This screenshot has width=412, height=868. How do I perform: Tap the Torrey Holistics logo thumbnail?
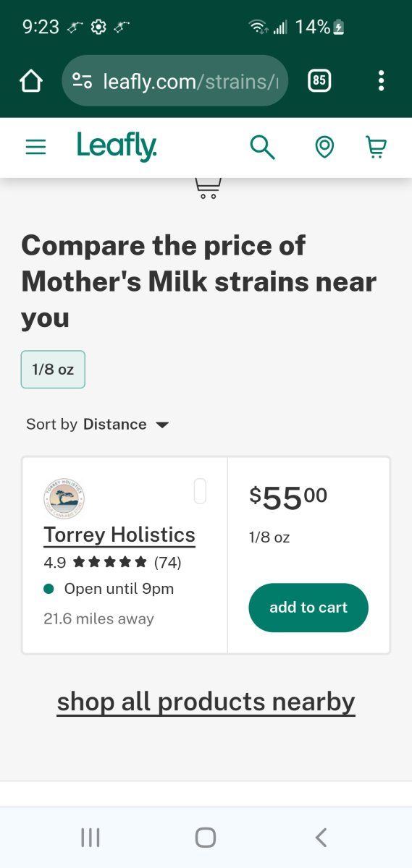(x=64, y=498)
